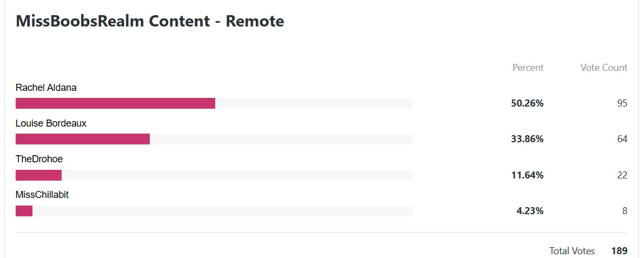Click the total votes number 189
The height and width of the screenshot is (258, 644).
tap(619, 250)
